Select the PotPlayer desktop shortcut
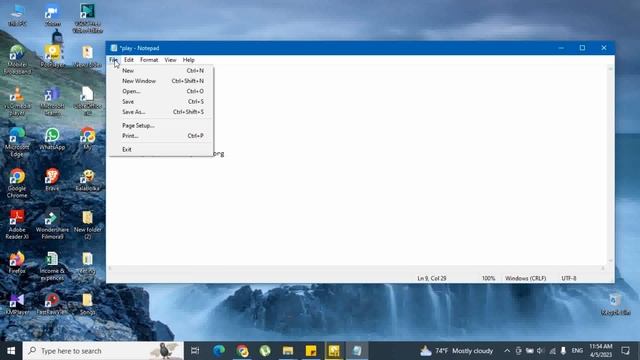Image resolution: width=640 pixels, height=360 pixels. [x=52, y=56]
